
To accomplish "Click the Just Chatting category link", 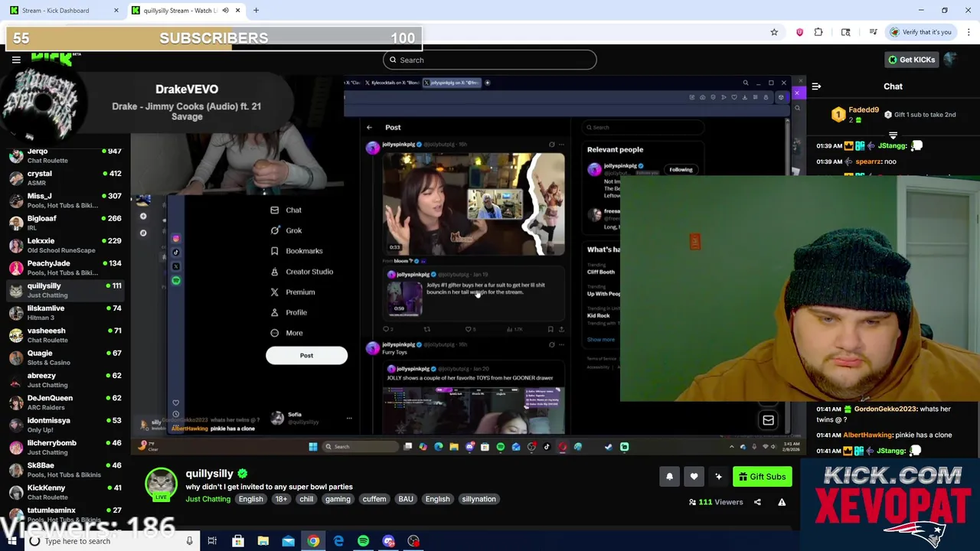I will click(x=207, y=499).
